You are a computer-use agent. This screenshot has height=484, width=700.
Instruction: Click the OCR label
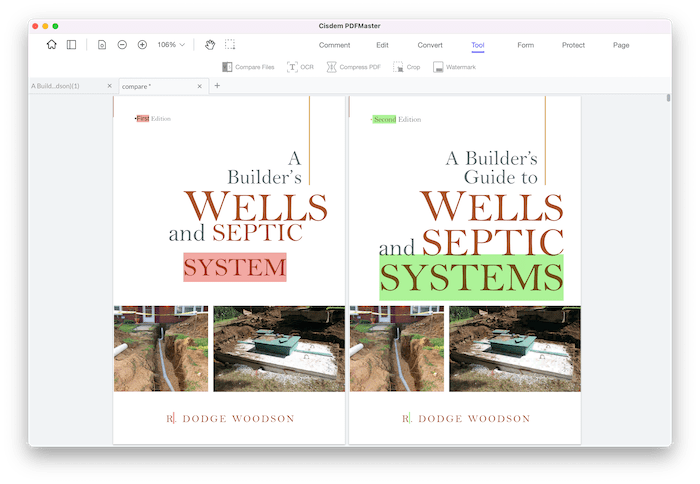click(x=307, y=67)
